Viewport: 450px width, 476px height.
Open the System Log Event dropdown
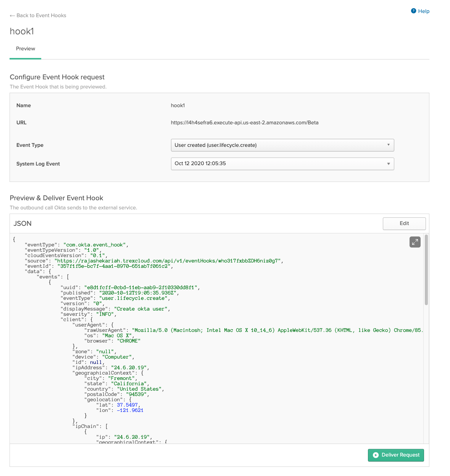[x=282, y=164]
